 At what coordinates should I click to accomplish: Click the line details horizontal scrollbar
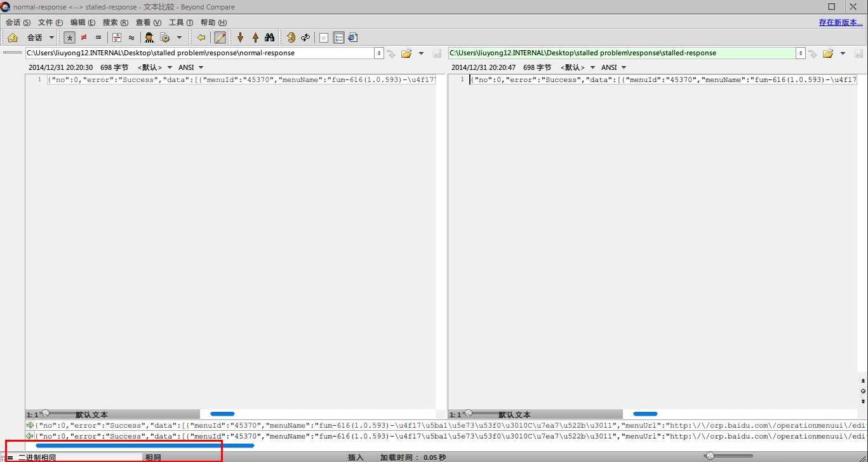[145, 445]
